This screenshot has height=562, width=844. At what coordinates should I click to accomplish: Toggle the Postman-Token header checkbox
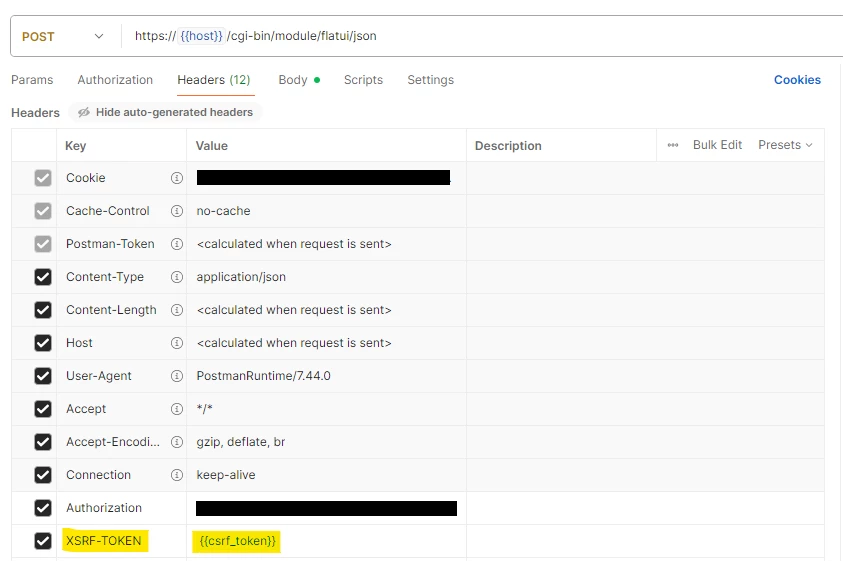[43, 244]
